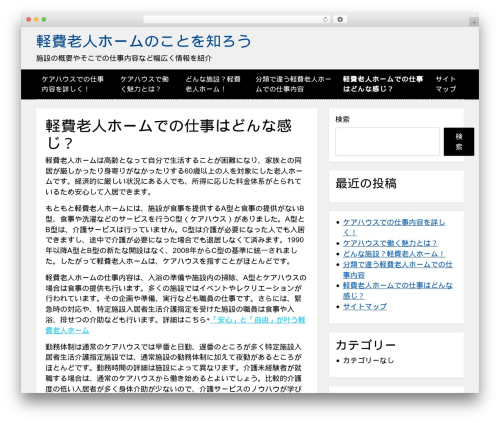Open sidebar link どんな施設？軽費老人ホーム！
The height and width of the screenshot is (423, 500).
pos(393,254)
